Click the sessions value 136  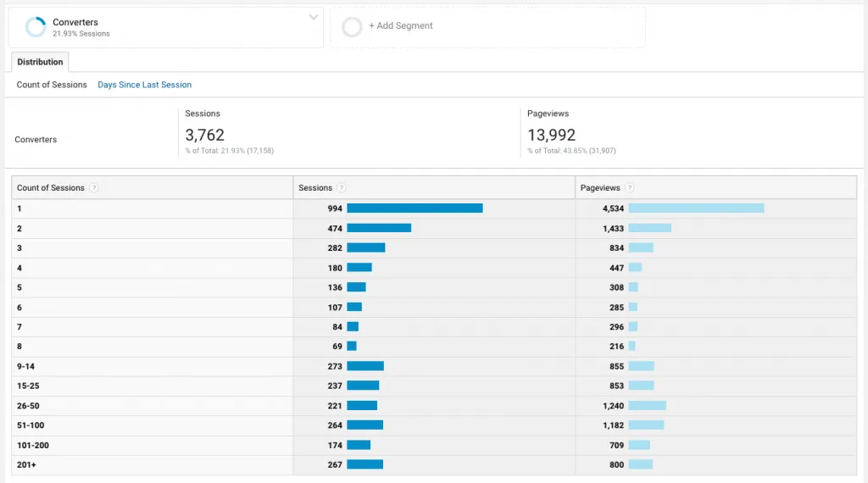[x=335, y=288]
